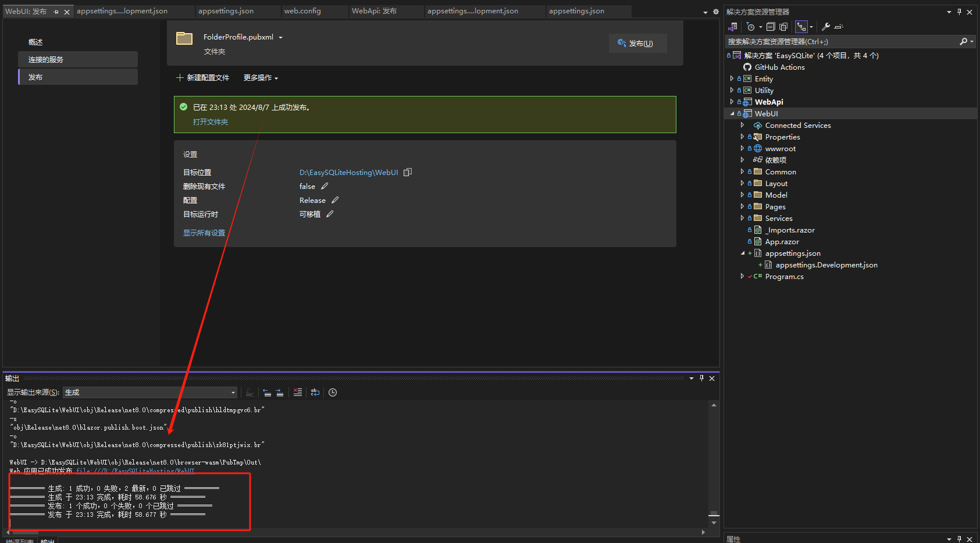Image resolution: width=980 pixels, height=543 pixels.
Task: Switch to the web.config tab
Action: click(x=302, y=11)
